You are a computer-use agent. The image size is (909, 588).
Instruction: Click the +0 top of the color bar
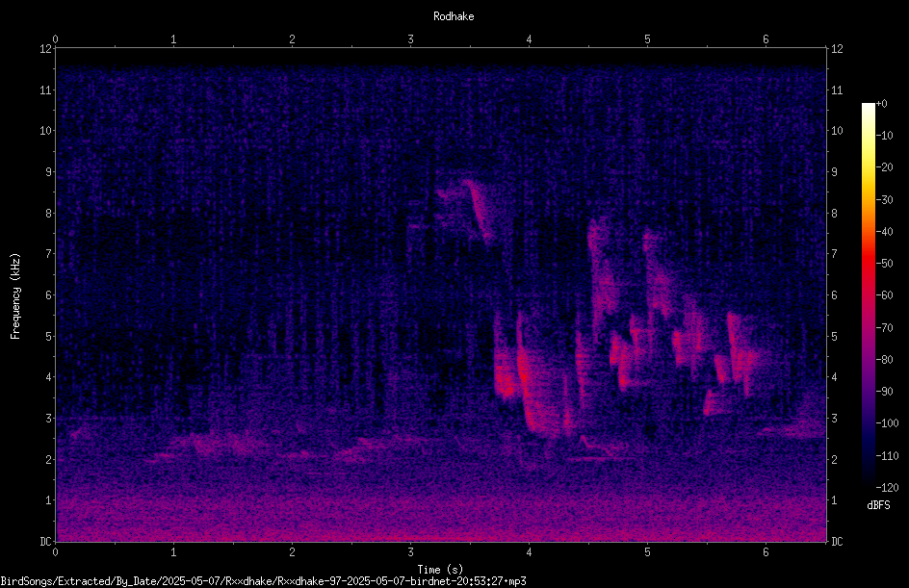tap(881, 104)
